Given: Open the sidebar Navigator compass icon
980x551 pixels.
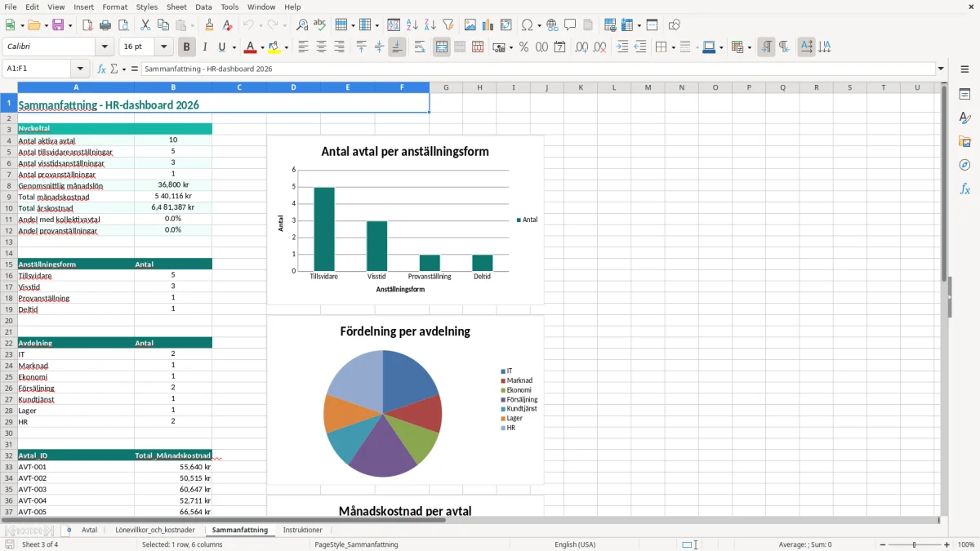Looking at the screenshot, I should (x=964, y=165).
